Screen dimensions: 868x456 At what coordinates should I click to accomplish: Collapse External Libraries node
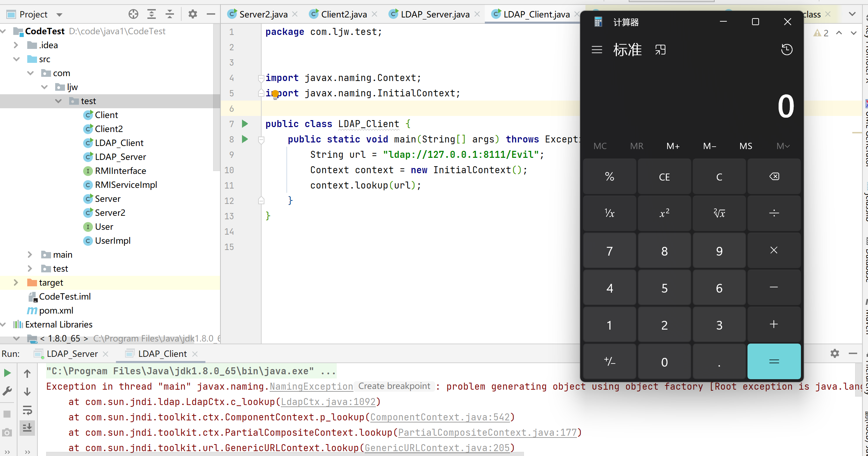coord(3,324)
